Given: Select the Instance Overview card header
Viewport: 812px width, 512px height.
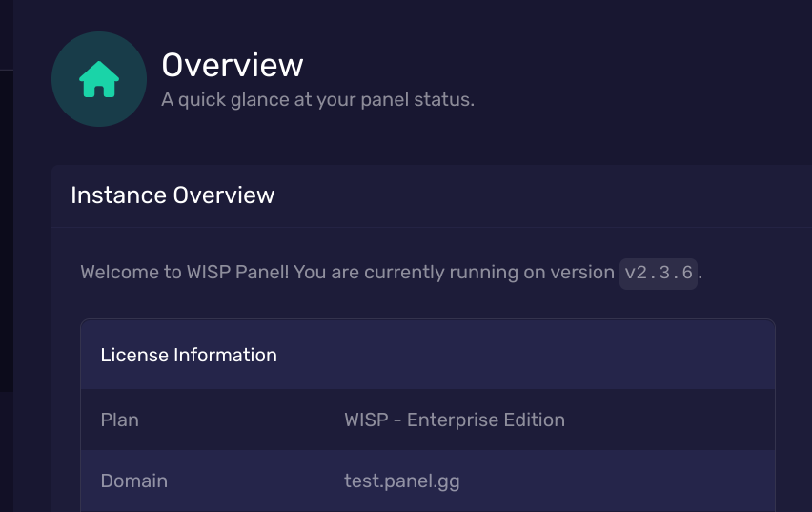Looking at the screenshot, I should [x=173, y=195].
